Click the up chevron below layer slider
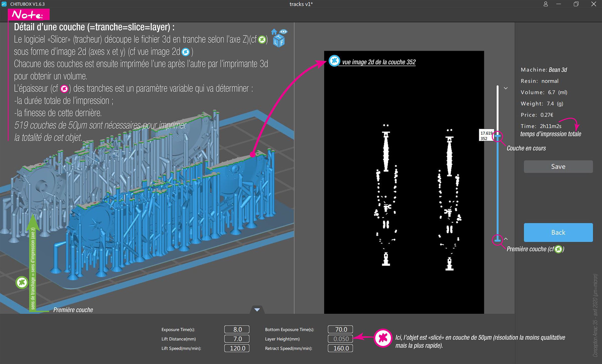The width and height of the screenshot is (602, 364). click(x=506, y=239)
